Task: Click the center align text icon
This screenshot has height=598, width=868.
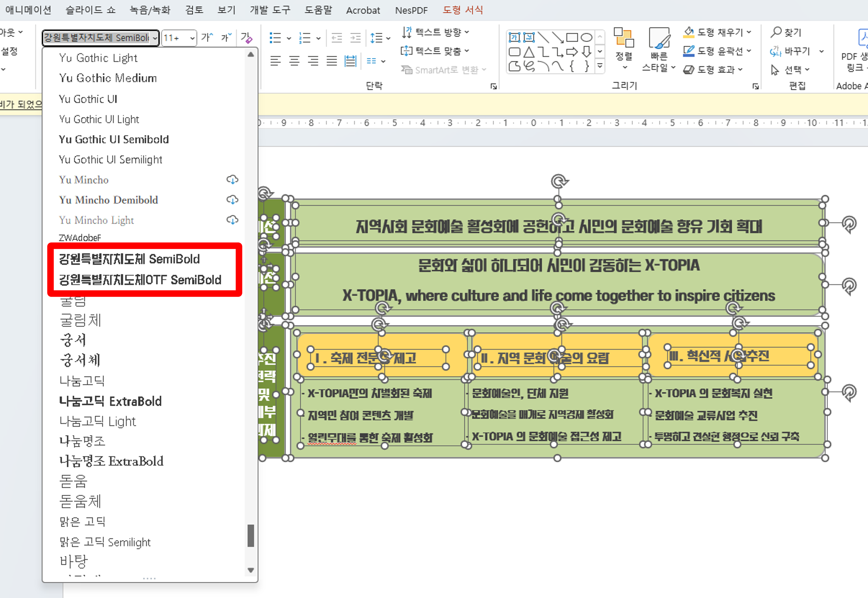Action: 295,61
